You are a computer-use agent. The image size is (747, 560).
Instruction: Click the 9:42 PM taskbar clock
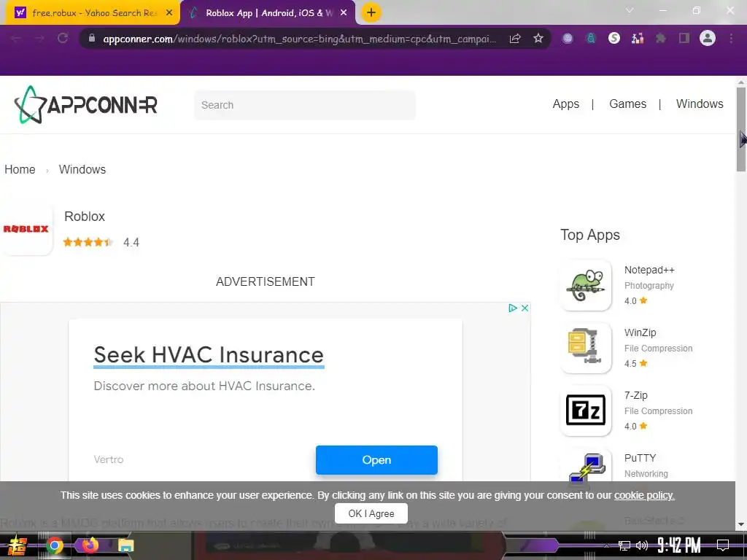(x=679, y=545)
